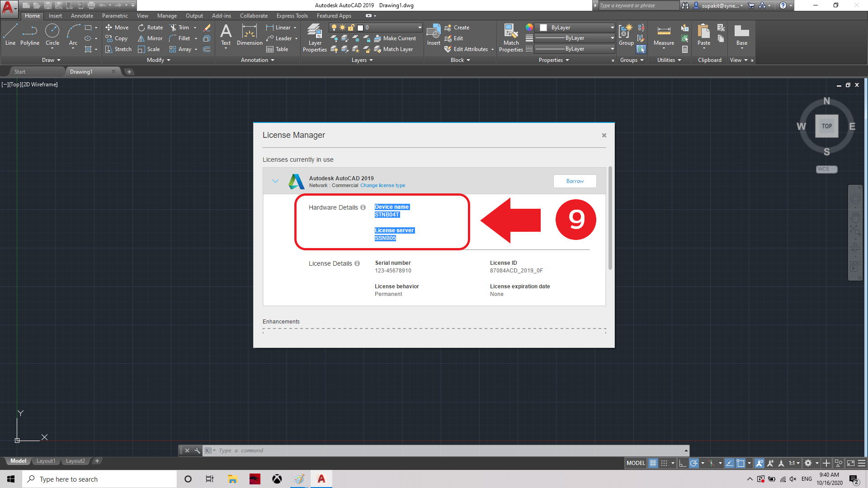
Task: Click the Change license type link
Action: click(382, 186)
